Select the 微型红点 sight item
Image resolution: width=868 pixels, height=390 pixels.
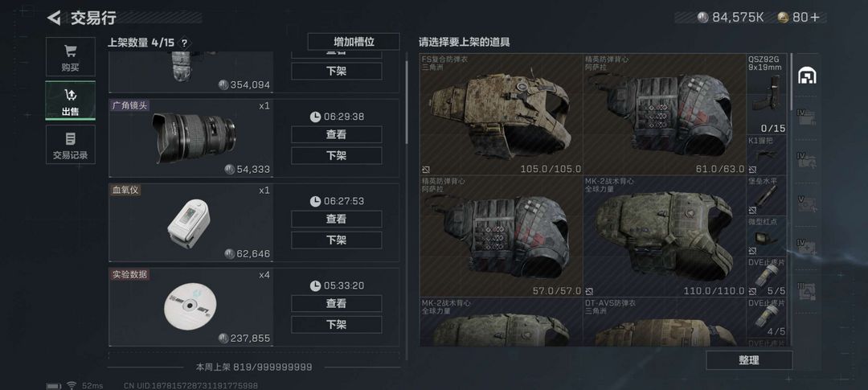point(767,237)
